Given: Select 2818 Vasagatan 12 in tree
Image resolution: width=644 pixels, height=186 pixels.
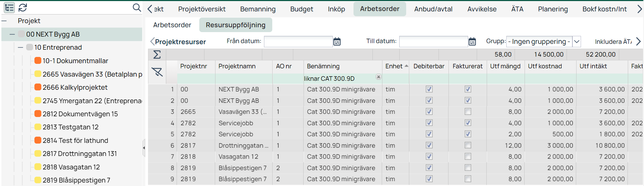Looking at the screenshot, I should [x=71, y=167].
